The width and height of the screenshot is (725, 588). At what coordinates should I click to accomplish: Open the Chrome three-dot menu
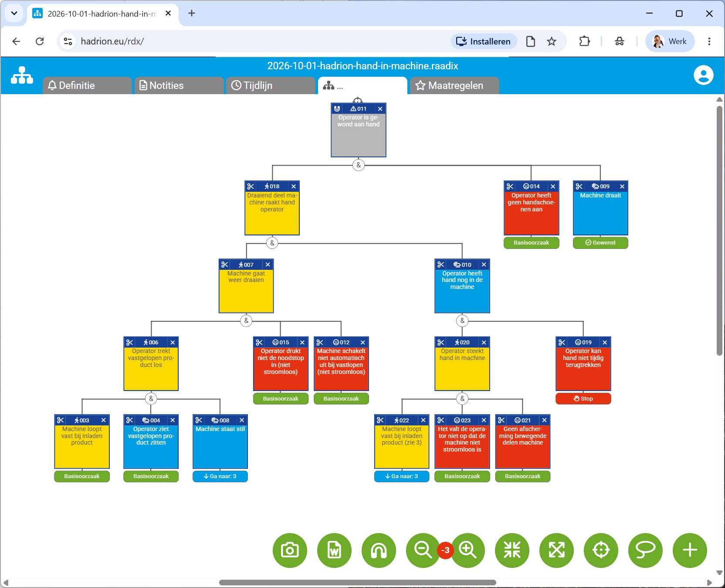click(x=709, y=41)
